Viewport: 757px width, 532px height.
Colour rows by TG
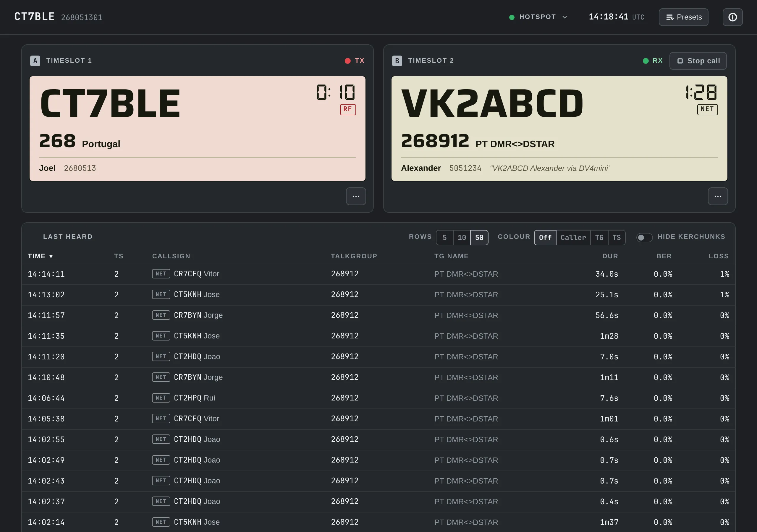[599, 238]
